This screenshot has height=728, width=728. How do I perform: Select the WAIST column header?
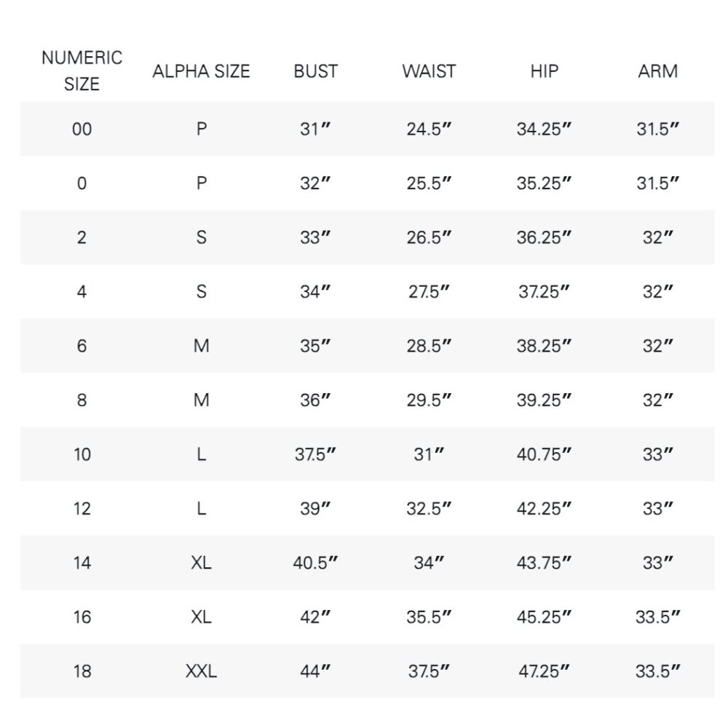coord(429,71)
